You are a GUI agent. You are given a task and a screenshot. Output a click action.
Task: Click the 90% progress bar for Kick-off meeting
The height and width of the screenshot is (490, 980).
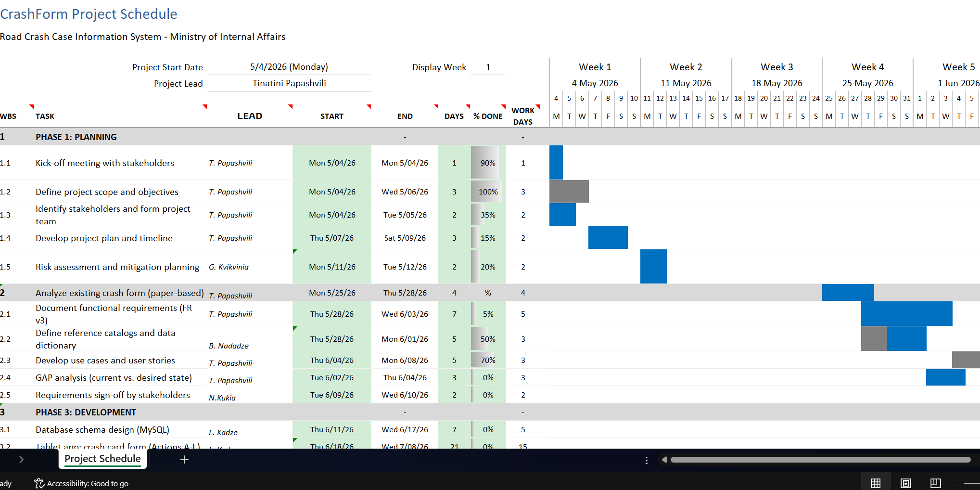pos(488,163)
